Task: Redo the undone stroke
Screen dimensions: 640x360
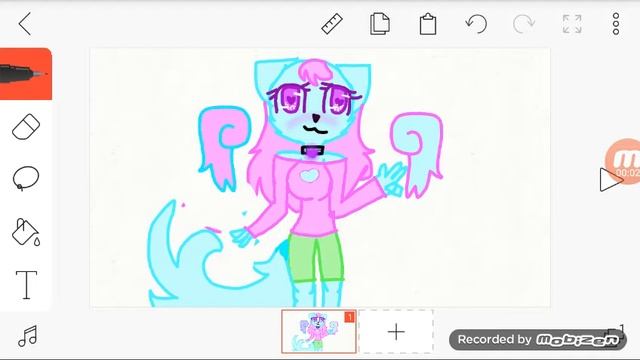Action: (524, 24)
